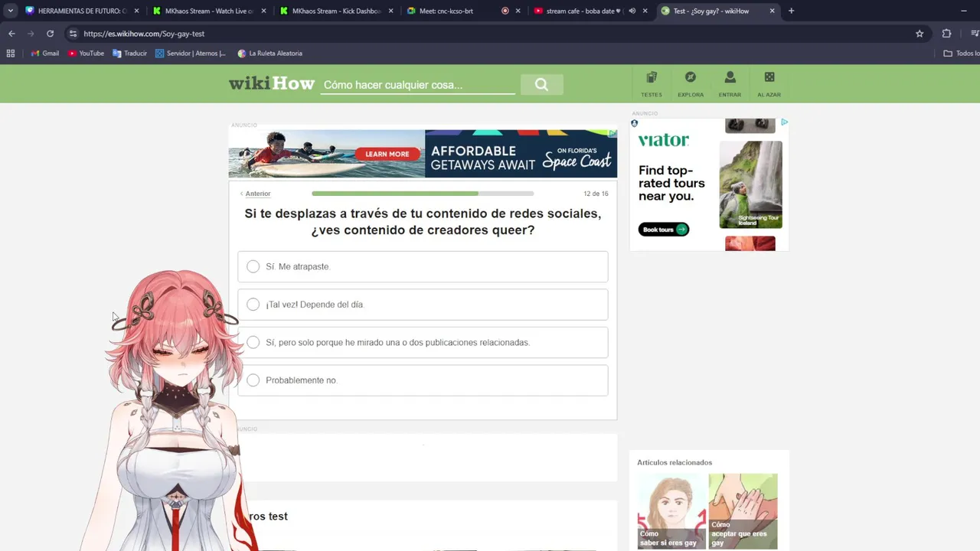Click the wikiHow search input field
Image resolution: width=980 pixels, height=551 pixels.
point(418,85)
